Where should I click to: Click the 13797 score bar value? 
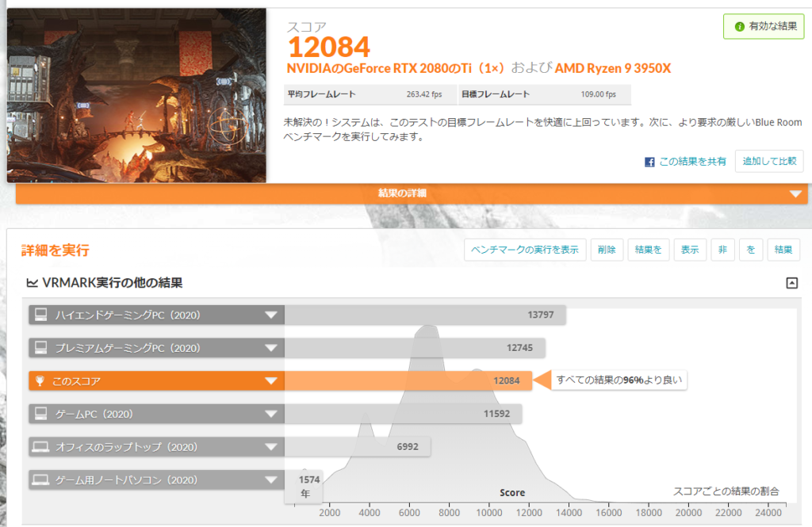click(x=541, y=315)
